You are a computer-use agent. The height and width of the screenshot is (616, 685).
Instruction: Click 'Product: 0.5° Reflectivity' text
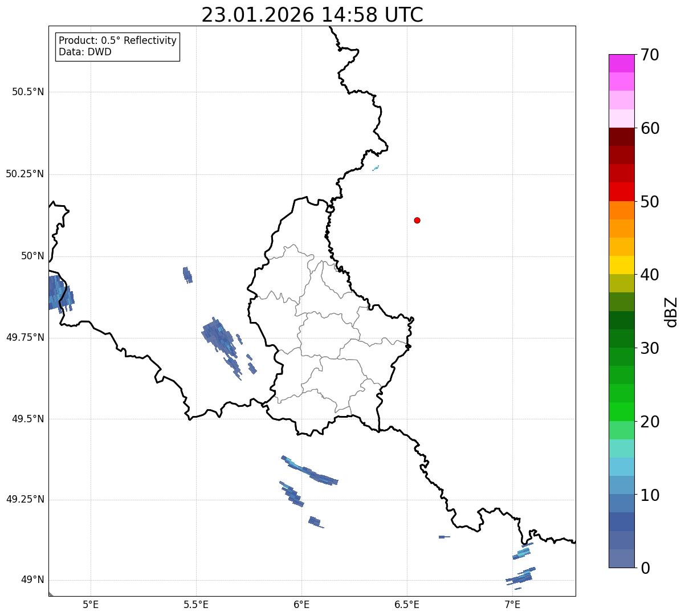tap(117, 41)
